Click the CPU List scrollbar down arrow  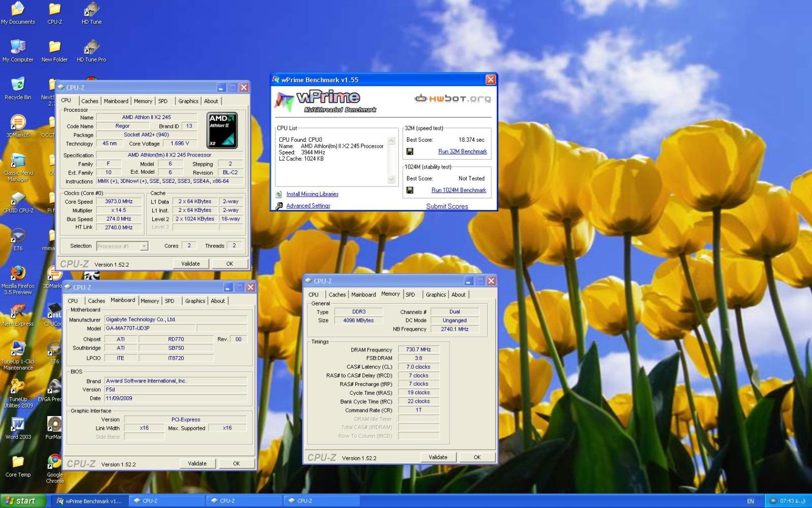click(x=391, y=179)
